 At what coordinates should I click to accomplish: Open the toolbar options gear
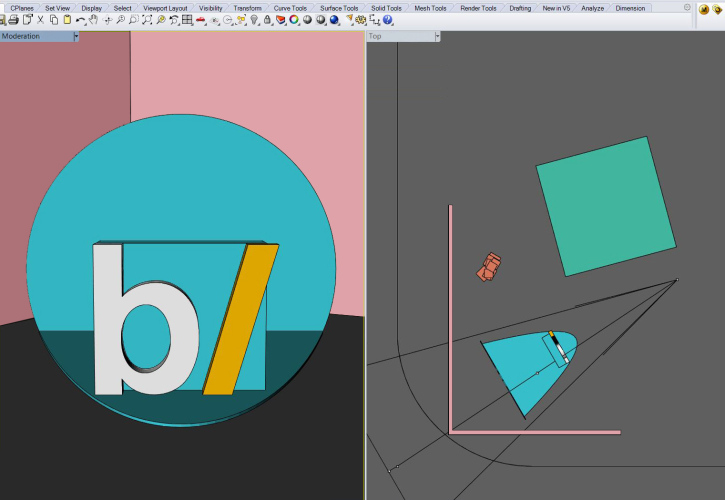click(x=689, y=7)
